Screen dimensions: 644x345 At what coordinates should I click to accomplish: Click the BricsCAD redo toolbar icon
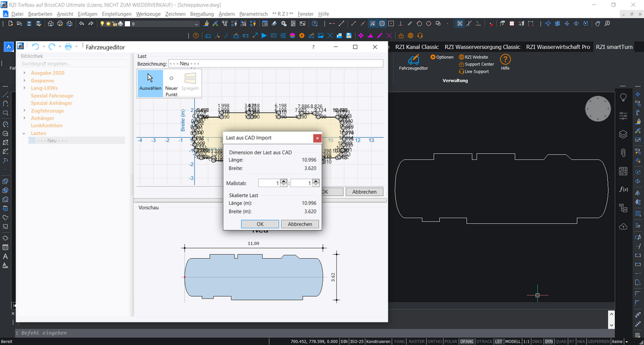[x=90, y=24]
